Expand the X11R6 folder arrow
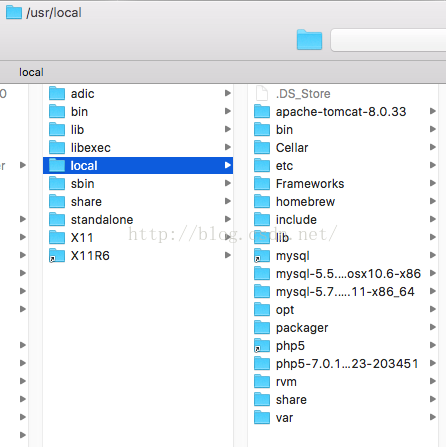The width and height of the screenshot is (446, 447). [x=228, y=255]
